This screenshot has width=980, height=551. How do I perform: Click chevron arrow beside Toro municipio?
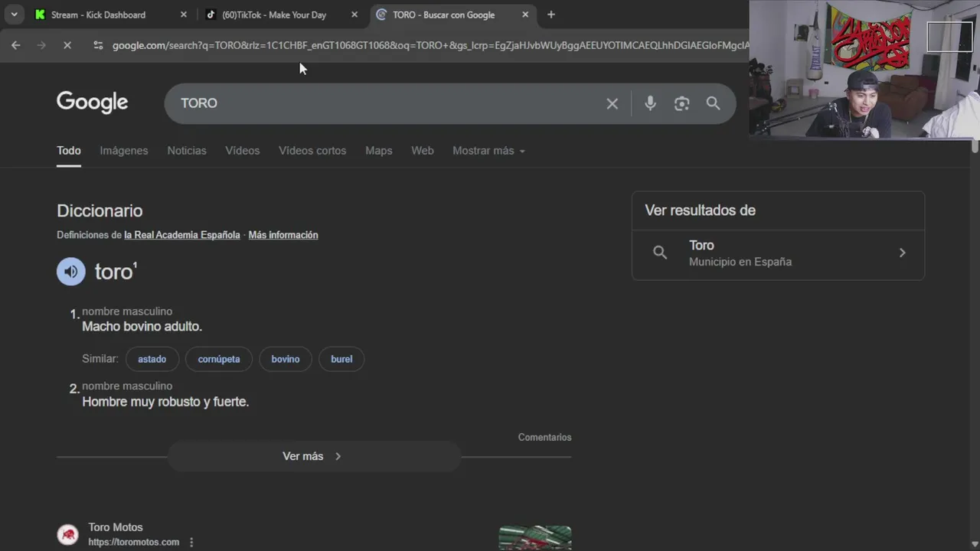[x=902, y=253]
